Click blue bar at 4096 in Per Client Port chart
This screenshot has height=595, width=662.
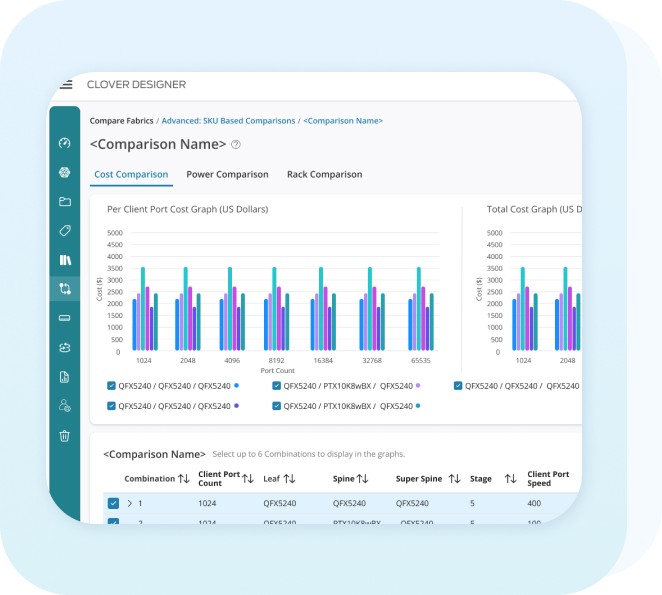221,325
